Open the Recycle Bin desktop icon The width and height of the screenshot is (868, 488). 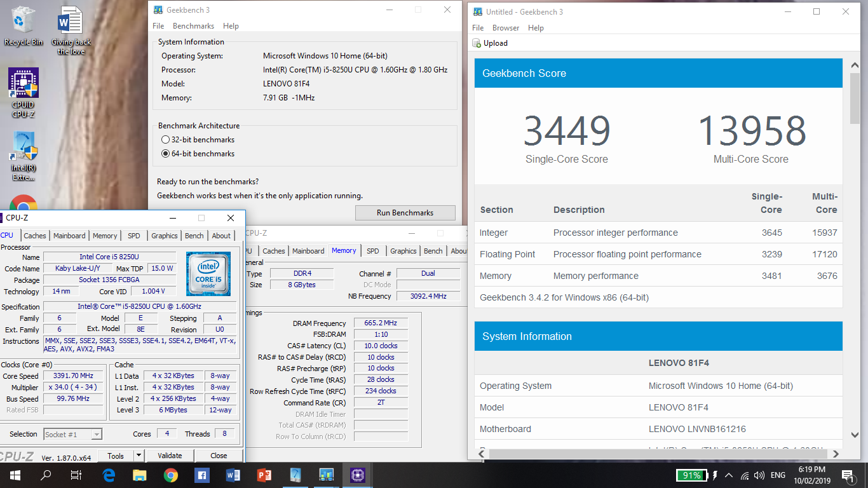click(24, 25)
